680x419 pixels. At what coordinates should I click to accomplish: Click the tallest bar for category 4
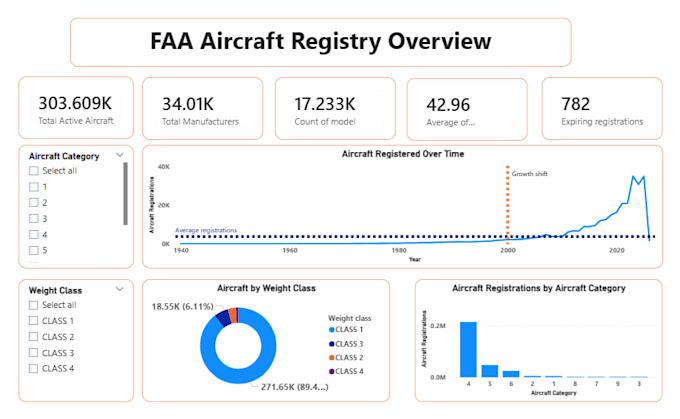[x=468, y=350]
